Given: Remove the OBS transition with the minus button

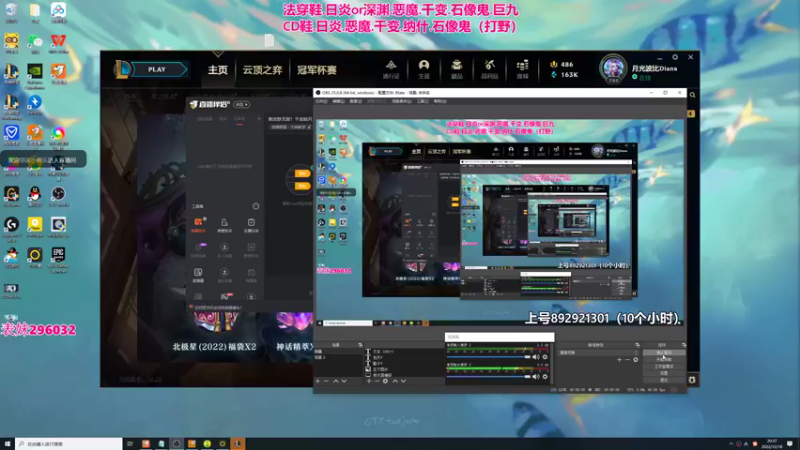Looking at the screenshot, I should pos(628,360).
